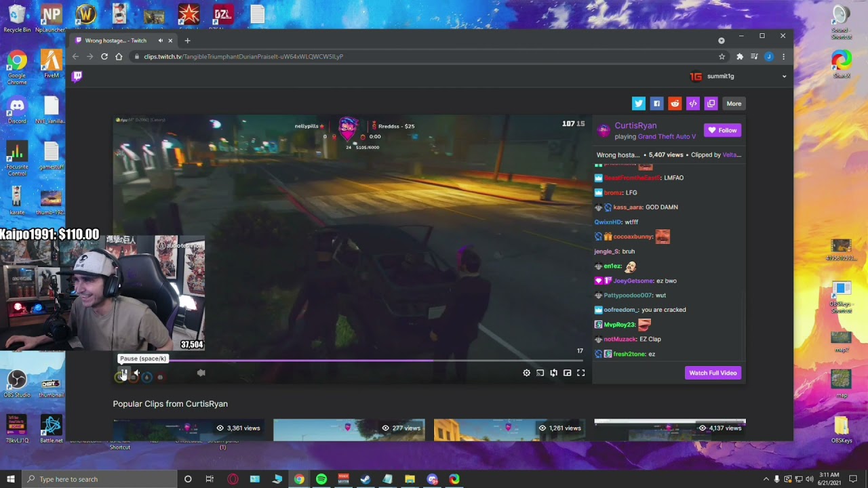Open Voicemeeter from taskbar

point(343,479)
